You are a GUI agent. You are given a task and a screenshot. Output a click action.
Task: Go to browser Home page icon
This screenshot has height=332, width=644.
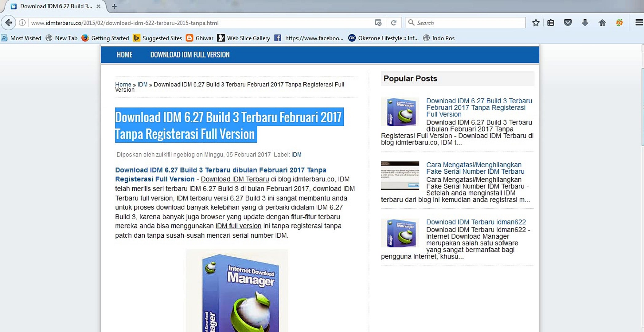602,23
